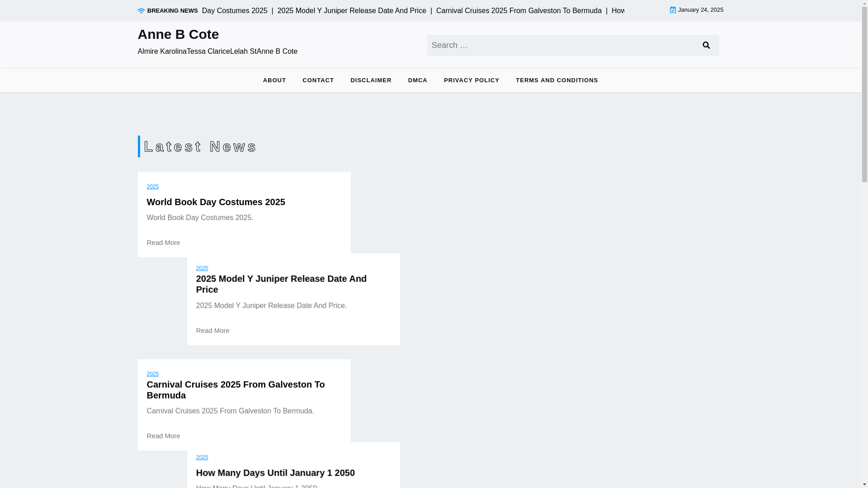The width and height of the screenshot is (868, 488).
Task: Open the TERMS AND CONDITIONS menu item
Action: pos(557,80)
